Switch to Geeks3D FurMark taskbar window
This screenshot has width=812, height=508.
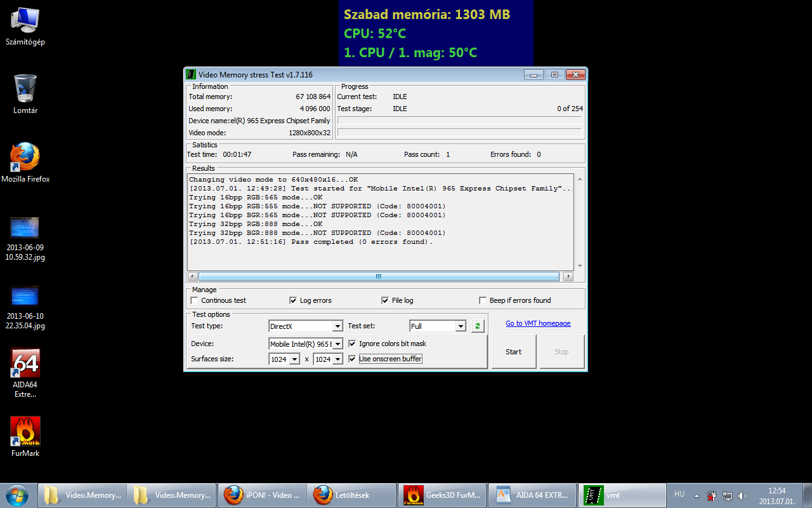pos(443,495)
